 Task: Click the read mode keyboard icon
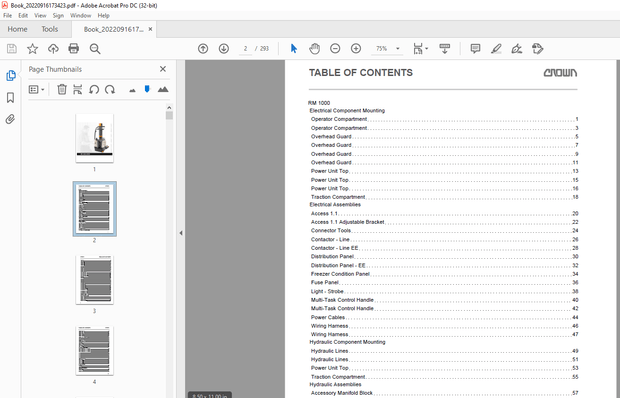click(x=445, y=49)
